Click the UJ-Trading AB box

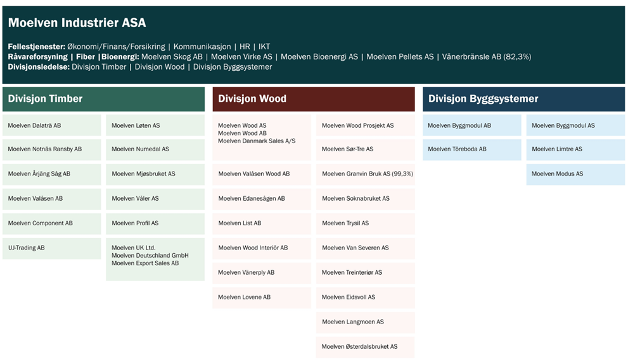tap(52, 248)
